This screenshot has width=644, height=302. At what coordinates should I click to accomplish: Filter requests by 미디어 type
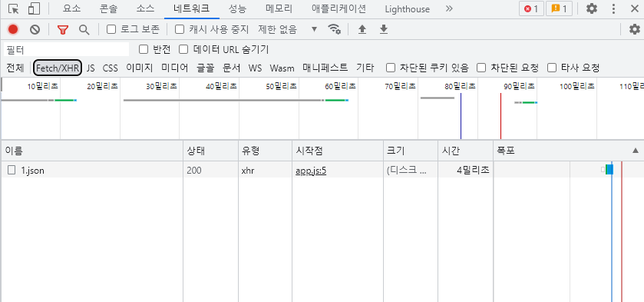[174, 68]
